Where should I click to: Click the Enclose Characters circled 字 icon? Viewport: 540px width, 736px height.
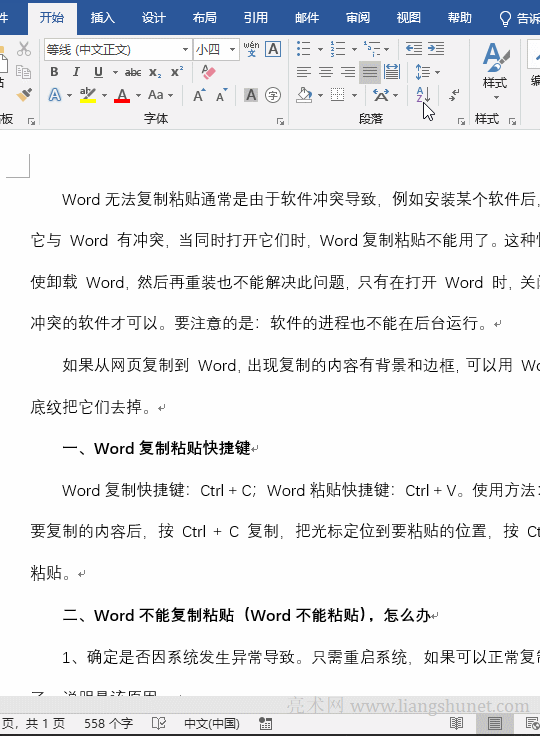coord(273,95)
